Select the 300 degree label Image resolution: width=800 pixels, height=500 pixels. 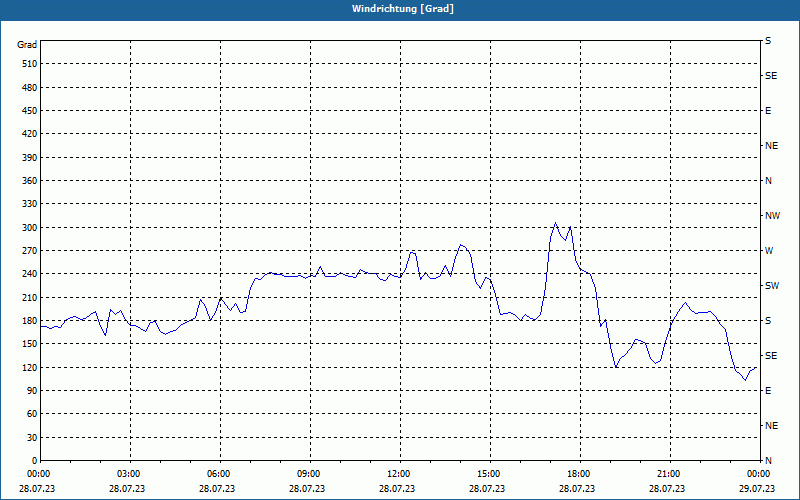pyautogui.click(x=30, y=228)
